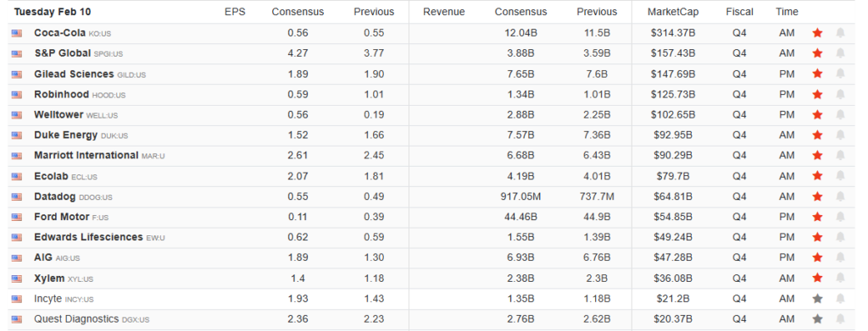Toggle the favorite star for S&P Global

[x=817, y=53]
